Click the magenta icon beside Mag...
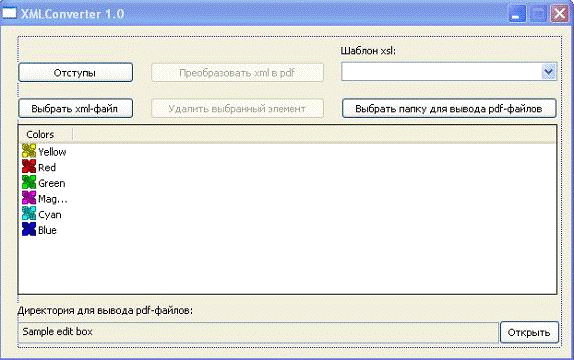 click(29, 198)
